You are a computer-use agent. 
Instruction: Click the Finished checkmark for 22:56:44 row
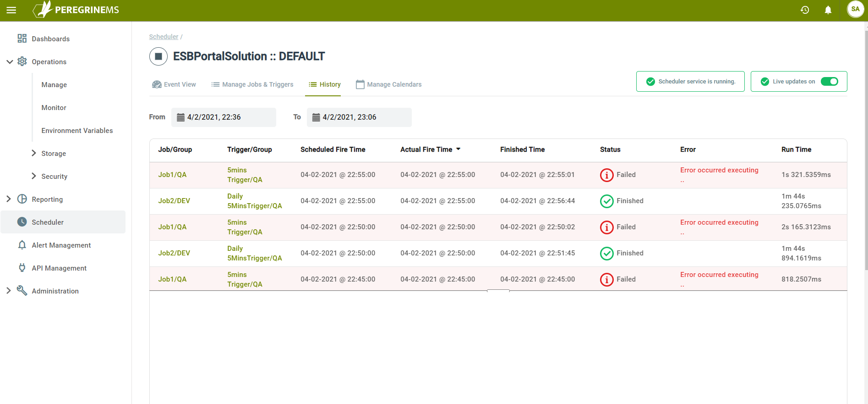[x=607, y=201]
